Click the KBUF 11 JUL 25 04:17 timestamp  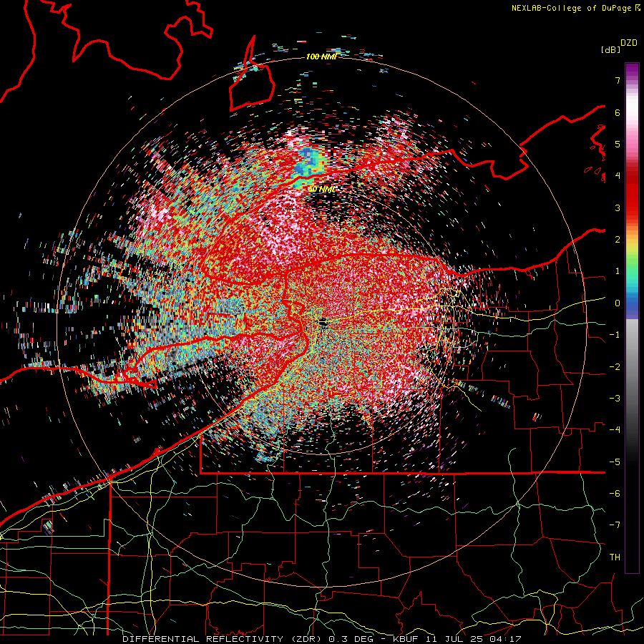pos(457,639)
